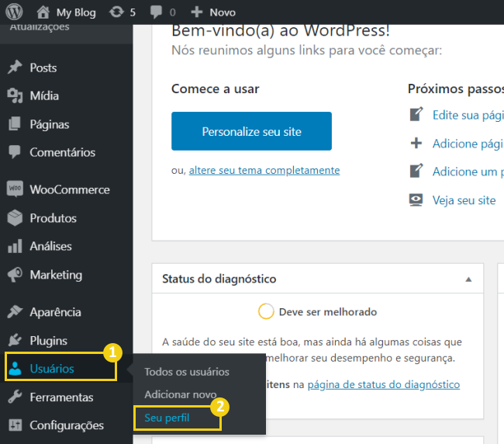The image size is (504, 444).
Task: Open the Edite sua página link
Action: point(468,115)
